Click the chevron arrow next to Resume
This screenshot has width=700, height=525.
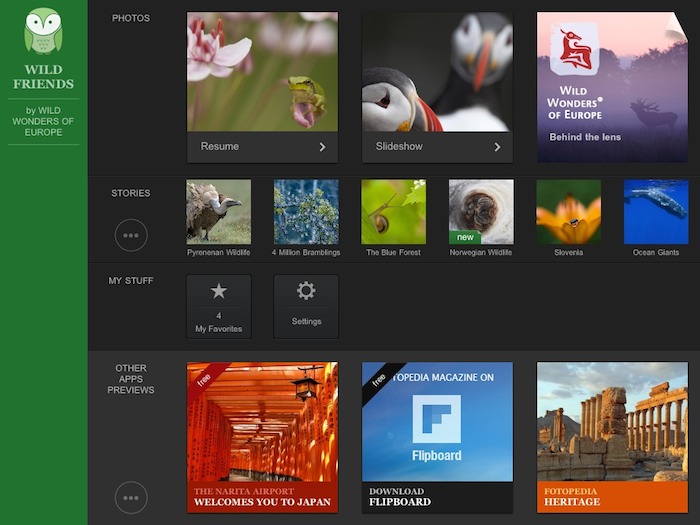[x=322, y=147]
